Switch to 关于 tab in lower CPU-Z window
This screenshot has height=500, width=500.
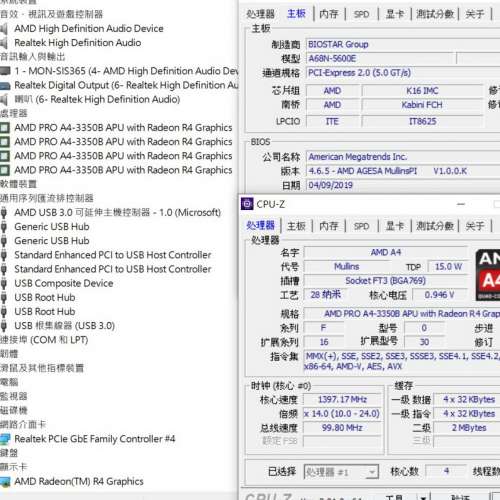tap(475, 226)
